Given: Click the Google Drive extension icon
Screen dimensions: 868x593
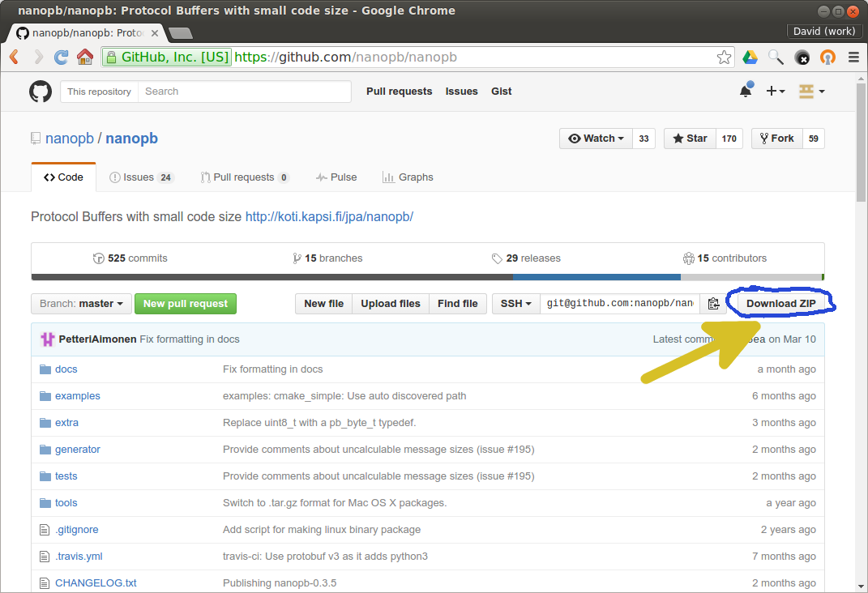Looking at the screenshot, I should pos(750,57).
